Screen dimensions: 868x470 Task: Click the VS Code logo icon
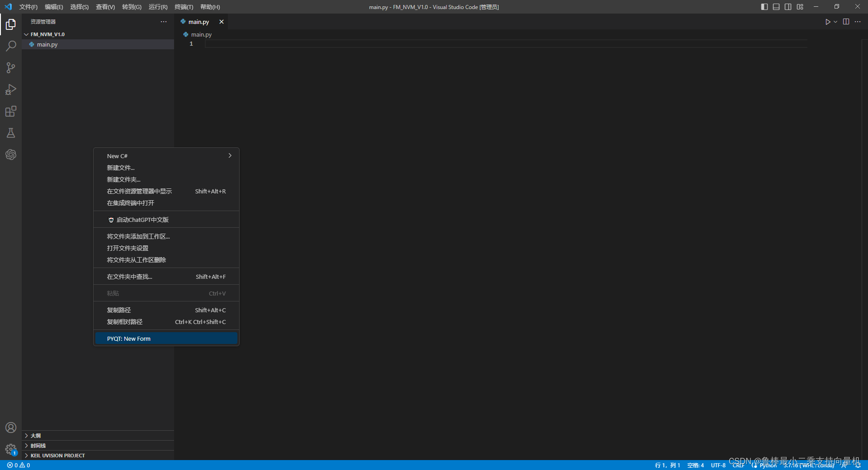coord(8,7)
